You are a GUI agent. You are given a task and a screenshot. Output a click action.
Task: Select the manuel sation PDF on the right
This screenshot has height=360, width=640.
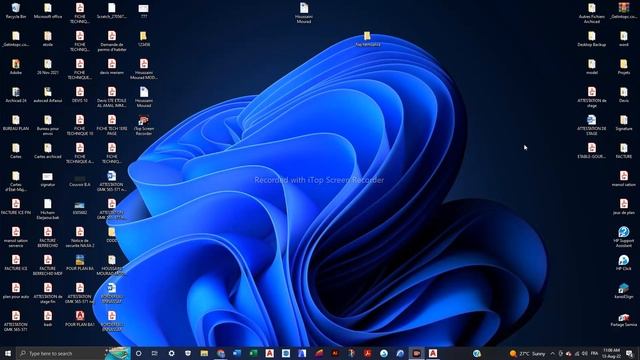point(624,179)
